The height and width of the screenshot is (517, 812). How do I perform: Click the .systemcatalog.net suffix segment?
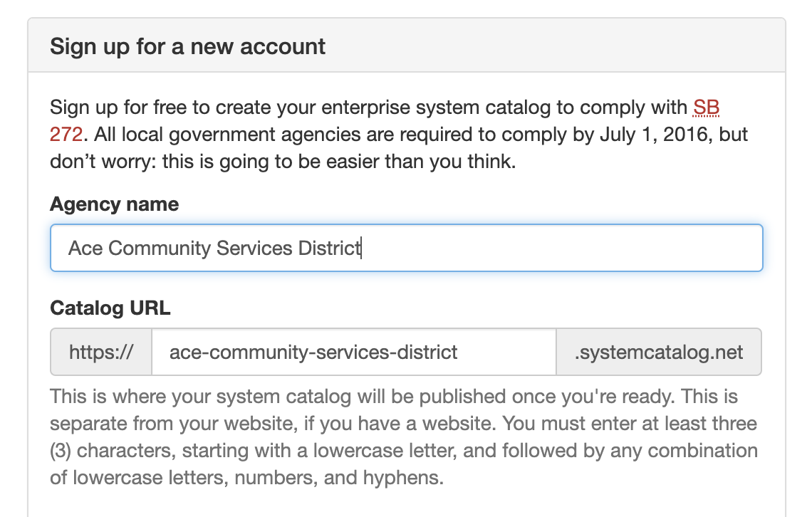coord(659,351)
